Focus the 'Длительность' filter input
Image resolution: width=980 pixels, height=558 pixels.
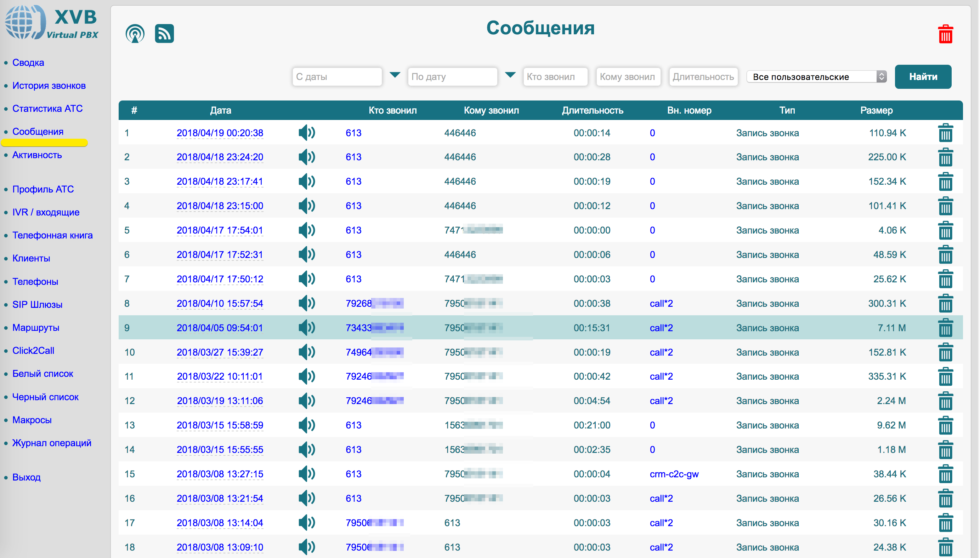703,77
